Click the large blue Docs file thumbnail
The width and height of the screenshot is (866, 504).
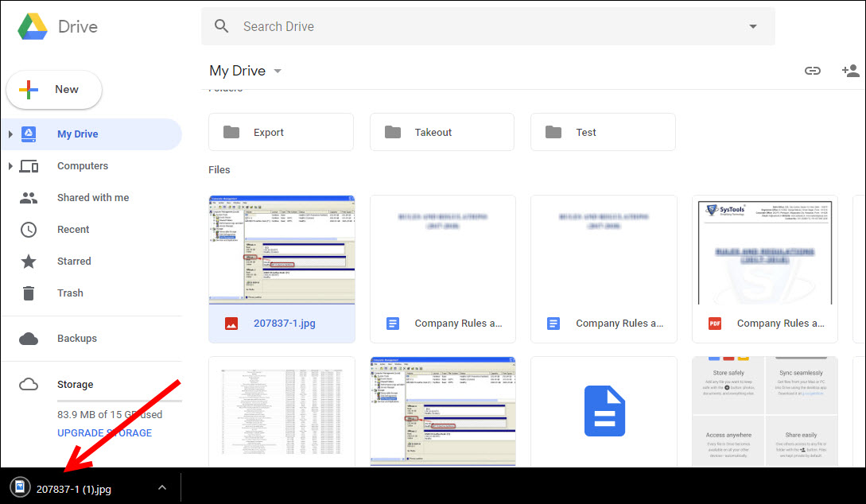[604, 411]
